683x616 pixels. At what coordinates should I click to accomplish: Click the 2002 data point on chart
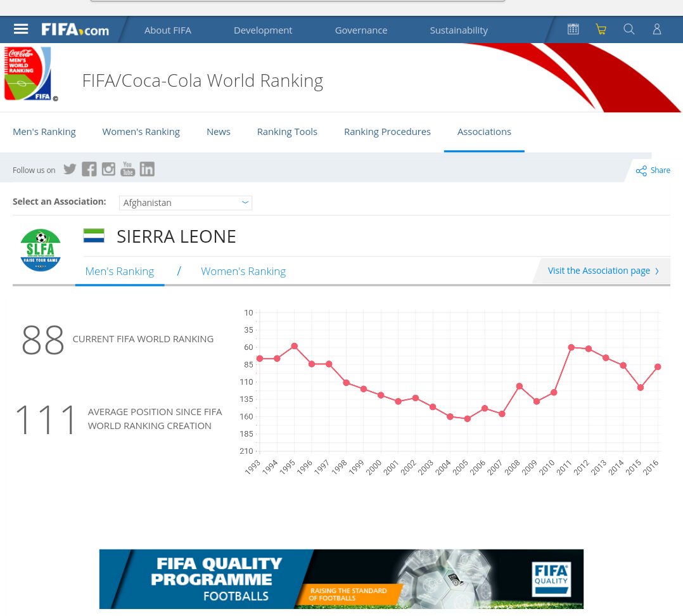pyautogui.click(x=416, y=398)
